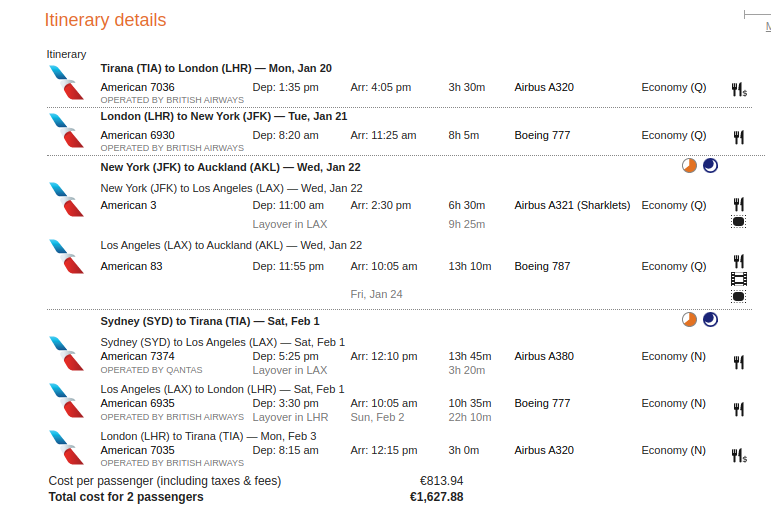Click the paid meal icon for American 7036
This screenshot has height=522, width=771.
pyautogui.click(x=739, y=90)
